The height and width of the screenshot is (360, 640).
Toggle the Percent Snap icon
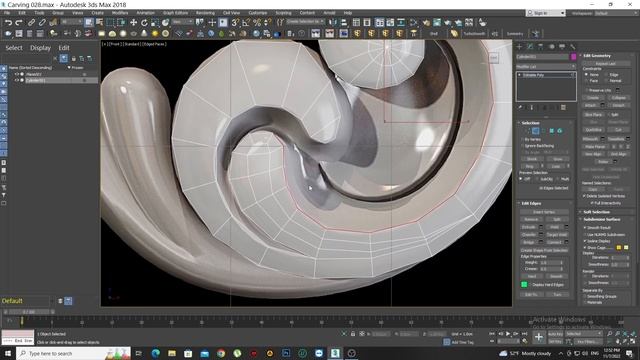257,22
